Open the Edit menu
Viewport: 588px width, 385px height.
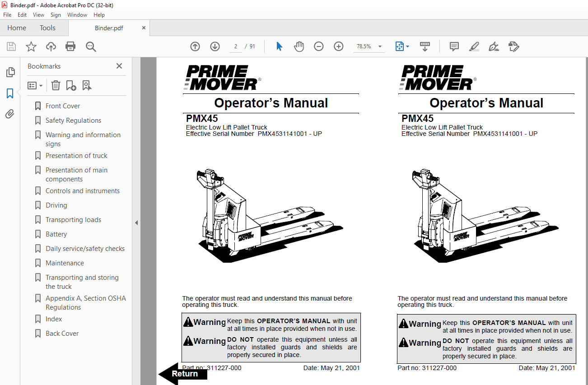click(x=22, y=15)
